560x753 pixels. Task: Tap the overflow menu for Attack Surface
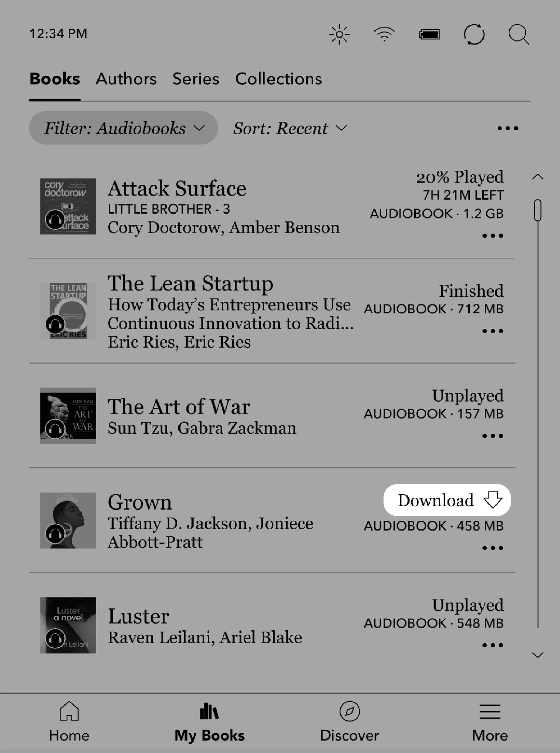[493, 236]
